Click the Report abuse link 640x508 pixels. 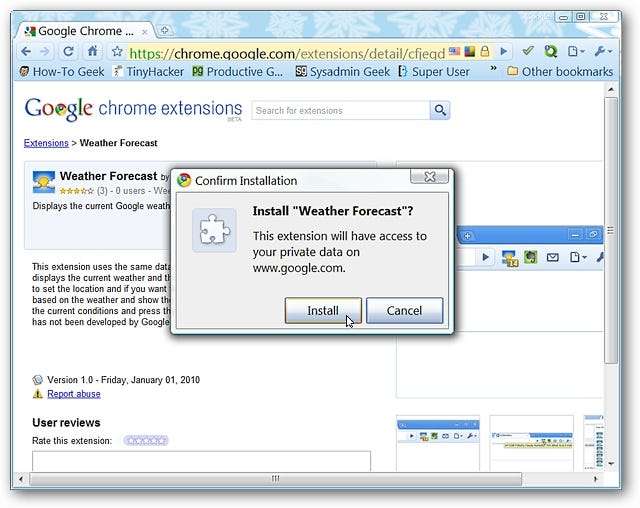(x=74, y=394)
